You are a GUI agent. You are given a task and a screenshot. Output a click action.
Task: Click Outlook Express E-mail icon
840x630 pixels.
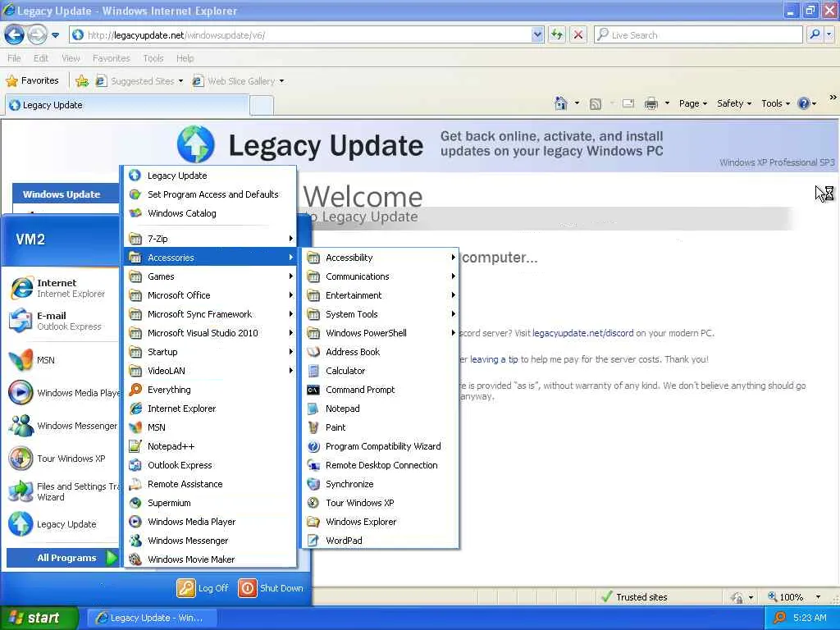[21, 321]
